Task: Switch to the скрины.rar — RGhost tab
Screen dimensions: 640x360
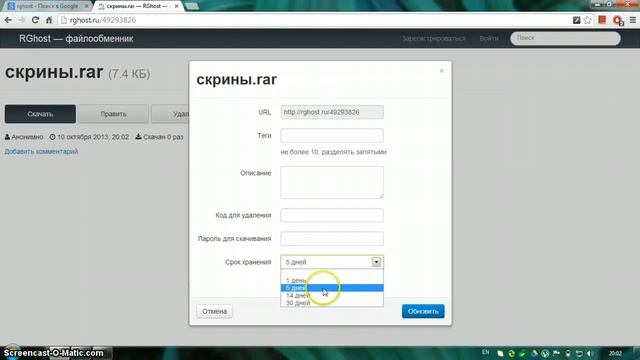Action: tap(138, 6)
